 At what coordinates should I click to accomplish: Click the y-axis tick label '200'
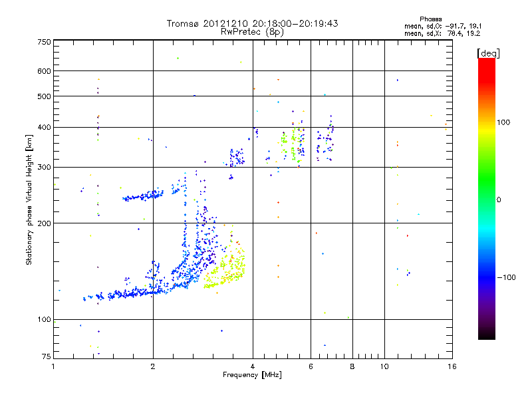pyautogui.click(x=44, y=223)
